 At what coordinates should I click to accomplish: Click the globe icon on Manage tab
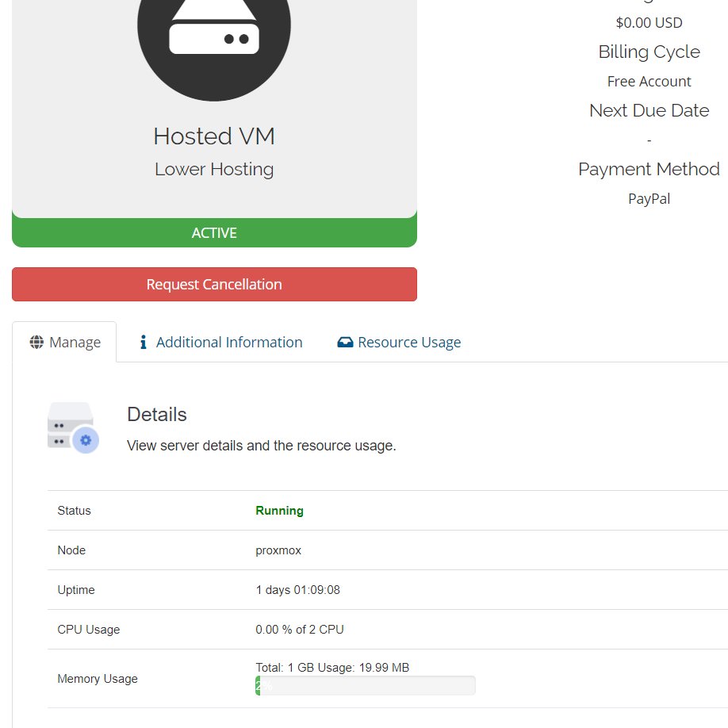coord(36,342)
